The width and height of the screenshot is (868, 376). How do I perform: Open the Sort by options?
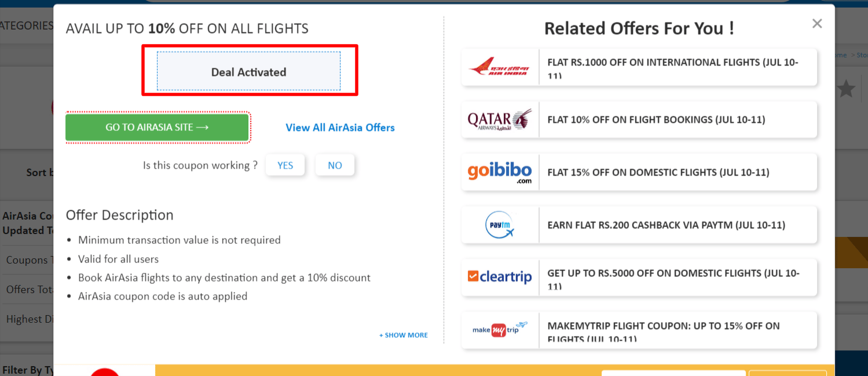coord(41,172)
